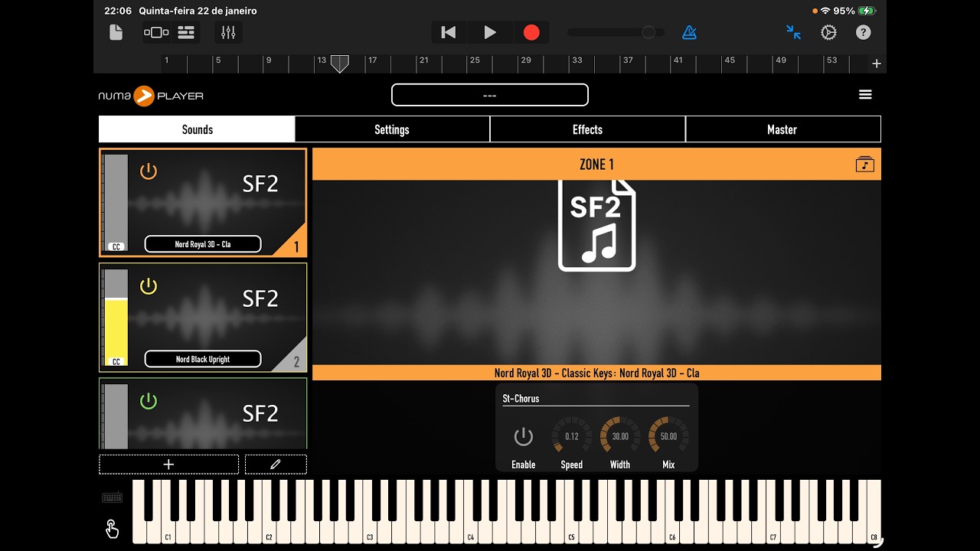The image size is (980, 551).
Task: Move the playhead marker on the ruler
Action: click(x=339, y=64)
